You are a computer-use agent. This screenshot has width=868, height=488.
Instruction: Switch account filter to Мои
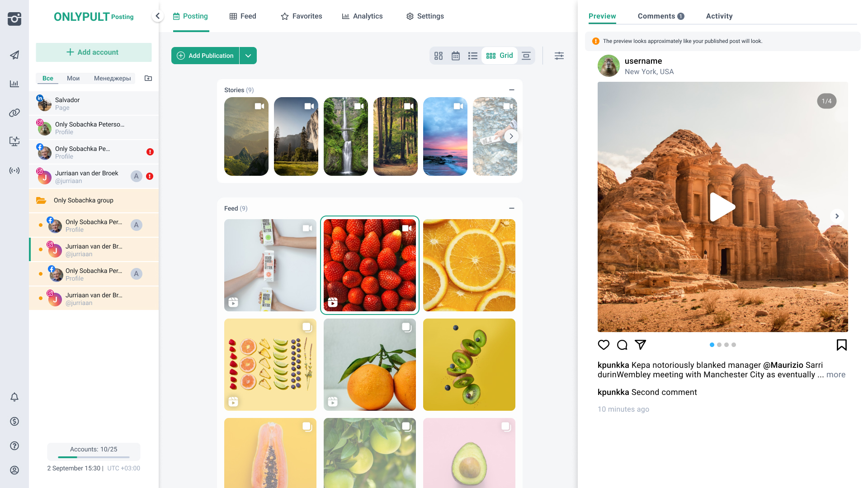(73, 78)
